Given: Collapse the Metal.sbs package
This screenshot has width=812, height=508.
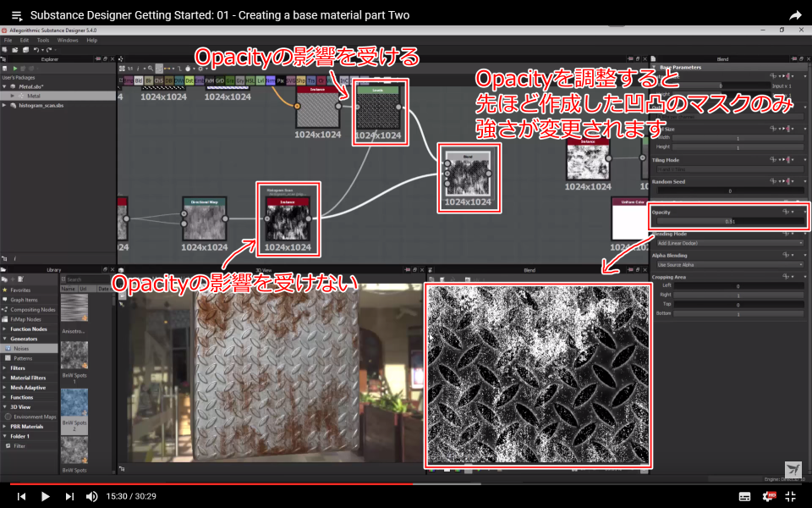Looking at the screenshot, I should point(5,86).
